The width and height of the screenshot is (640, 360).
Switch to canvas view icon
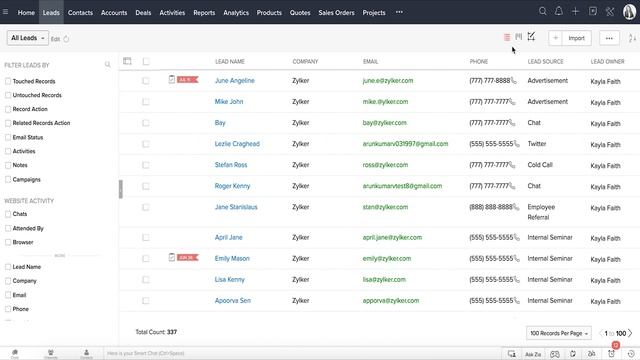531,37
